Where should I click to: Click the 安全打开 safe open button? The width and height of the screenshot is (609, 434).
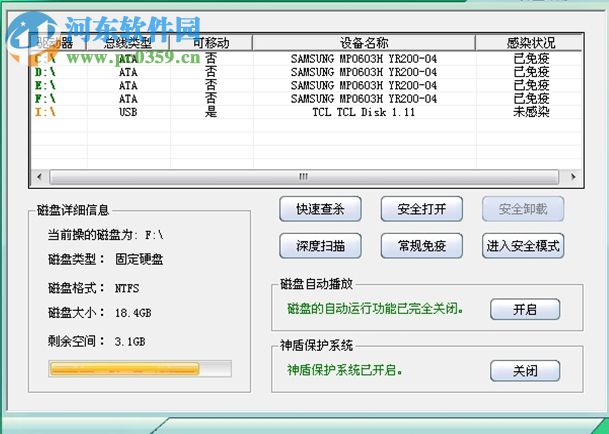(x=421, y=209)
